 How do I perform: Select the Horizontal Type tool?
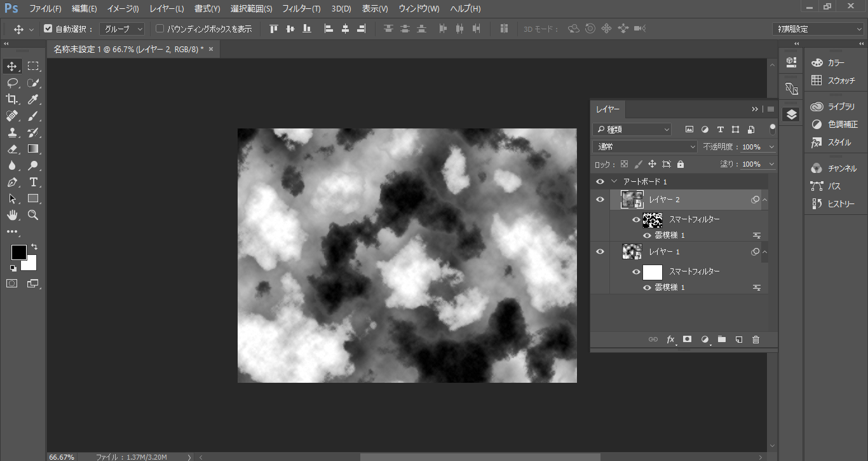click(x=33, y=182)
